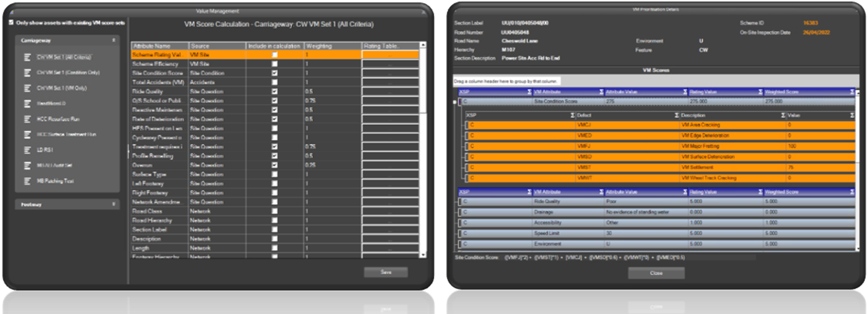This screenshot has width=868, height=314.
Task: Enable 'Include in calculation' for Scheme Efficiency
Action: (274, 64)
